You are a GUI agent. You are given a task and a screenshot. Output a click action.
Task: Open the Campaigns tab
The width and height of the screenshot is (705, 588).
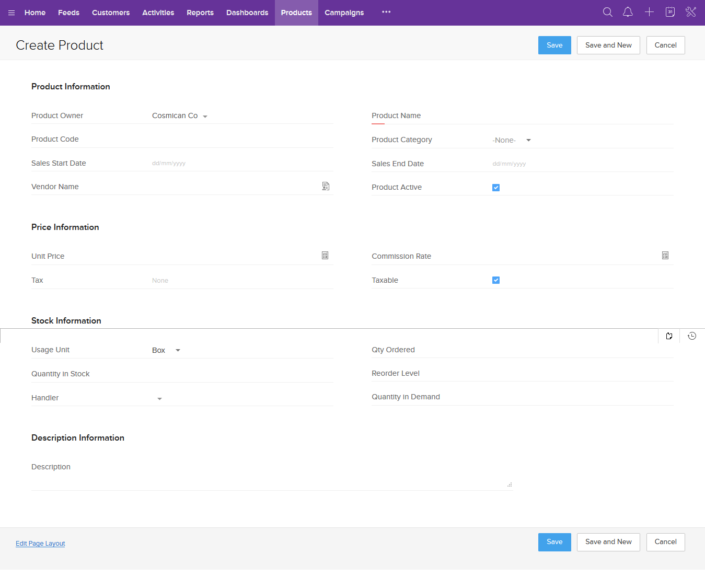click(x=344, y=13)
